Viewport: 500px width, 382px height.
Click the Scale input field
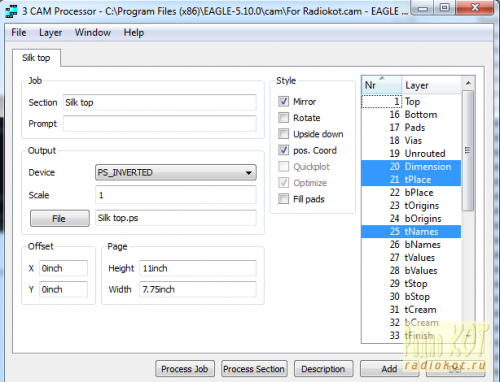[176, 195]
